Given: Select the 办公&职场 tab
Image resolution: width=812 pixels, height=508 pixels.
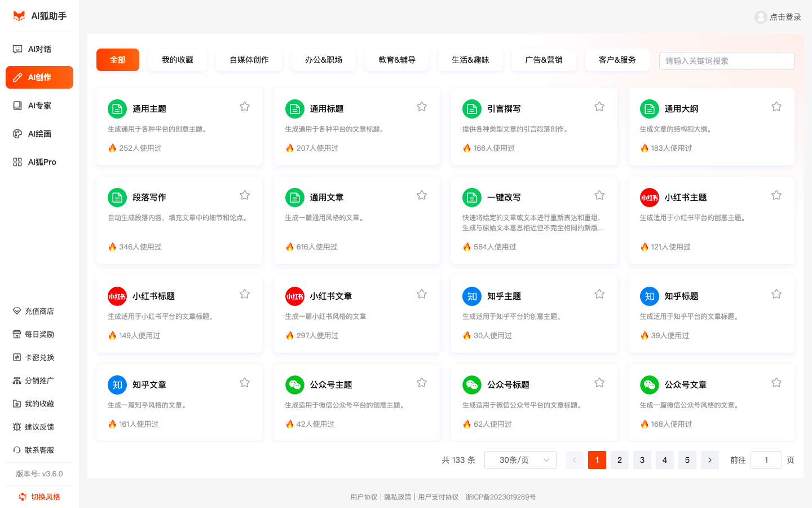Looking at the screenshot, I should [x=324, y=60].
